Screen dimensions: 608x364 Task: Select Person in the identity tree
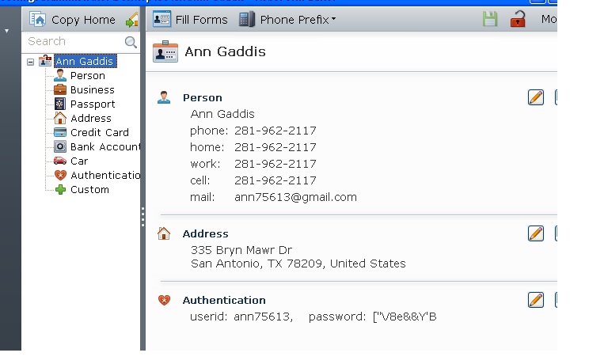click(x=87, y=76)
